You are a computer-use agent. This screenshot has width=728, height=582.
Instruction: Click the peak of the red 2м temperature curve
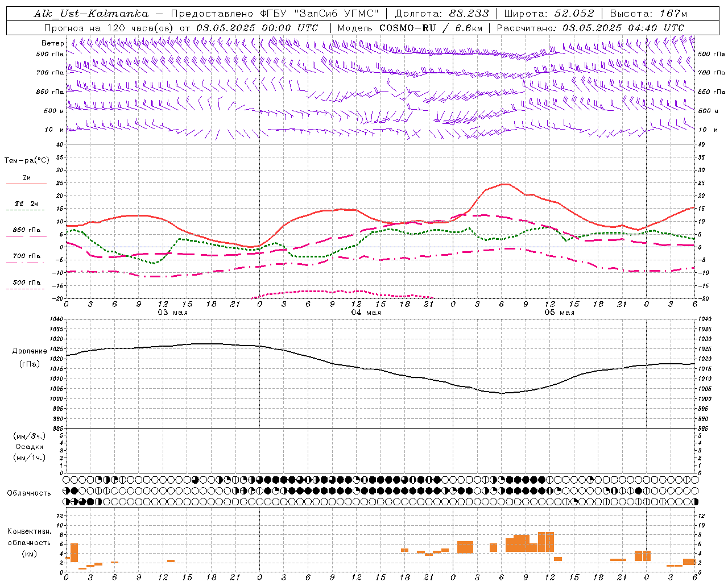(x=505, y=184)
